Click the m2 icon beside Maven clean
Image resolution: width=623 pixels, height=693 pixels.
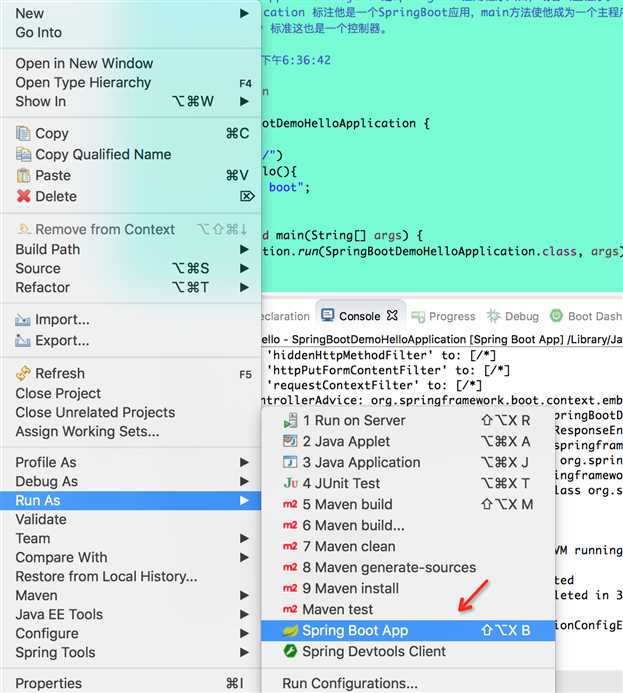[x=290, y=546]
